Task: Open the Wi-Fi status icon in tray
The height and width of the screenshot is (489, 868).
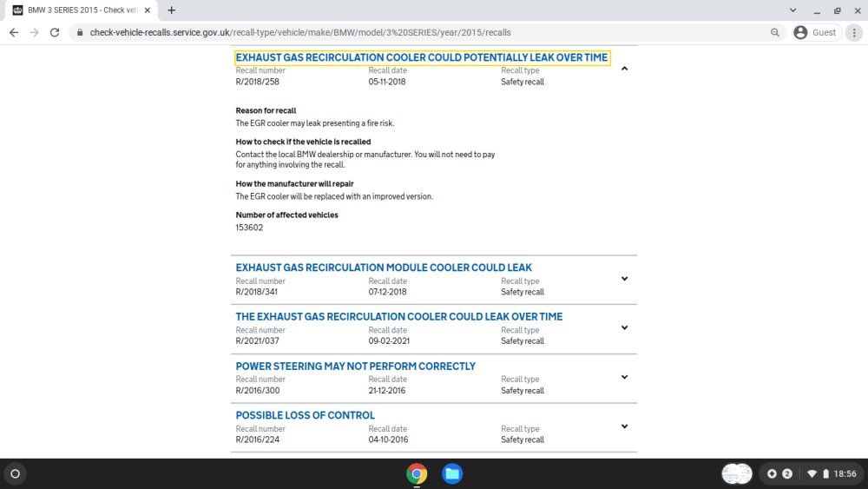Action: 812,474
